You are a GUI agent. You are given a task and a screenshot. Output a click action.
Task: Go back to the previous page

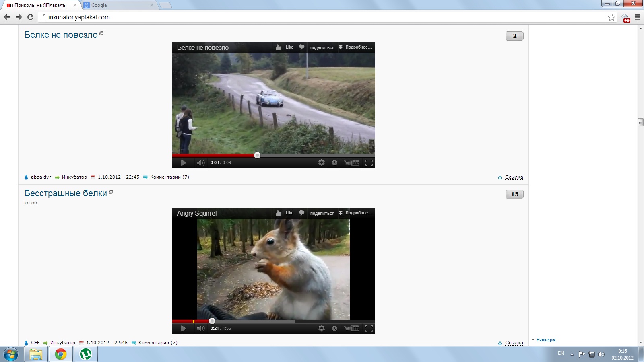click(7, 17)
